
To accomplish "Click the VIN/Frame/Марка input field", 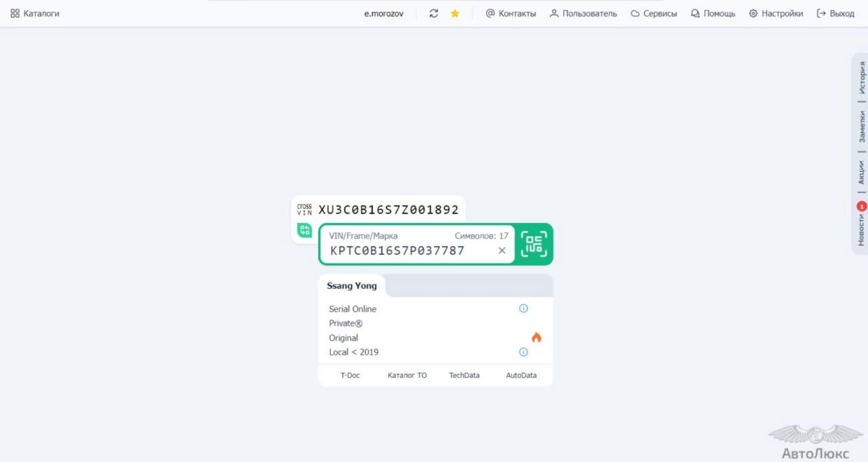I will pos(407,251).
